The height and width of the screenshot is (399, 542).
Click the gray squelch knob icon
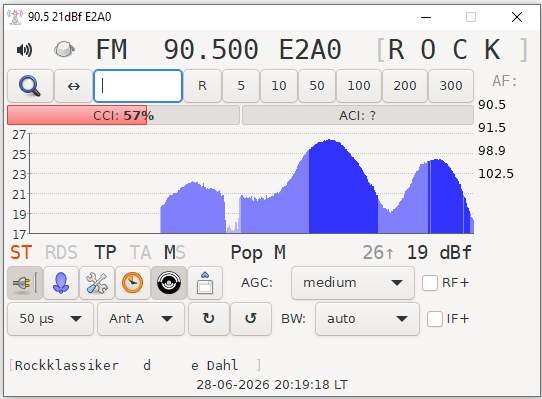pos(64,49)
